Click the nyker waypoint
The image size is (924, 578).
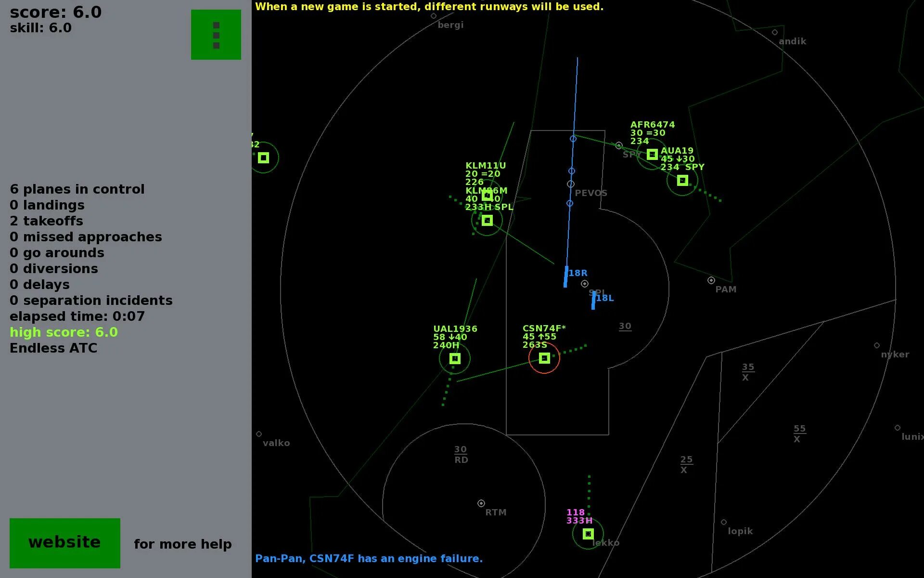coord(877,345)
